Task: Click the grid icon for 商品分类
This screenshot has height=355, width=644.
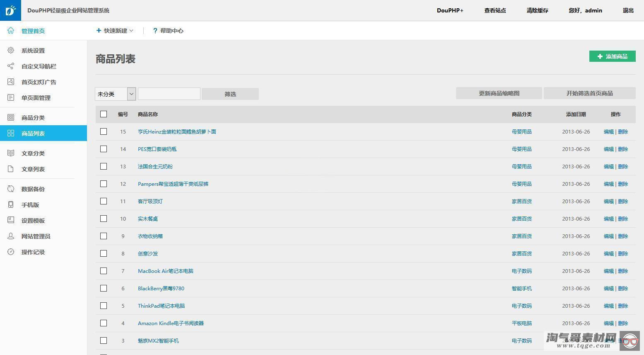Action: pyautogui.click(x=11, y=117)
